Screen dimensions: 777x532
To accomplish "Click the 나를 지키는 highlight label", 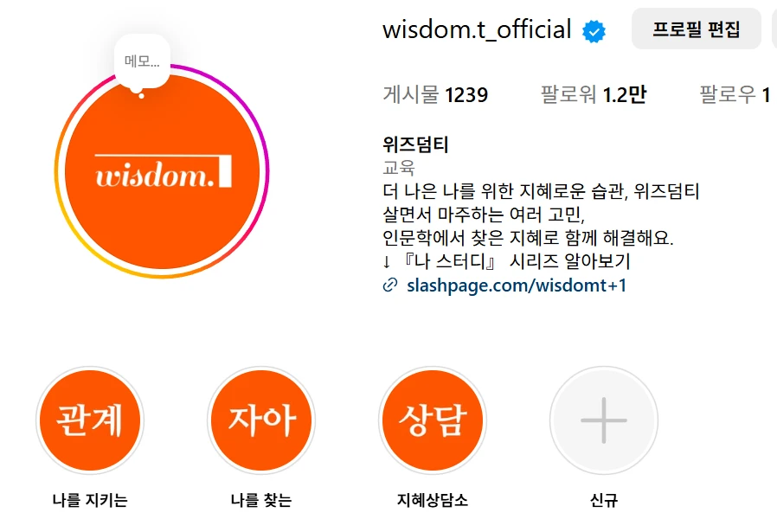I will pos(90,500).
